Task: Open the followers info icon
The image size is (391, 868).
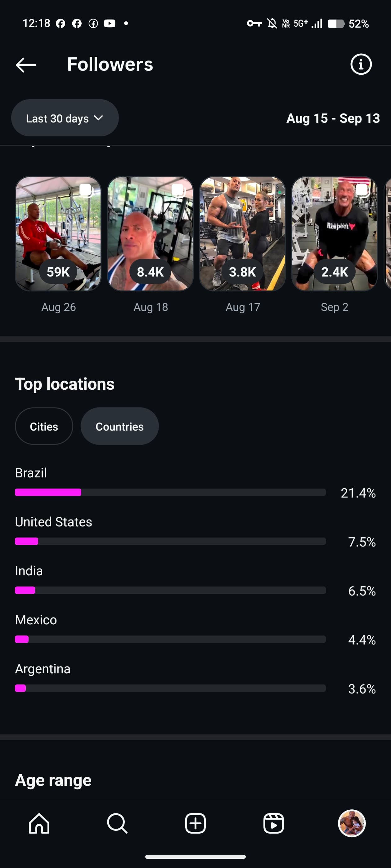Action: 361,64
